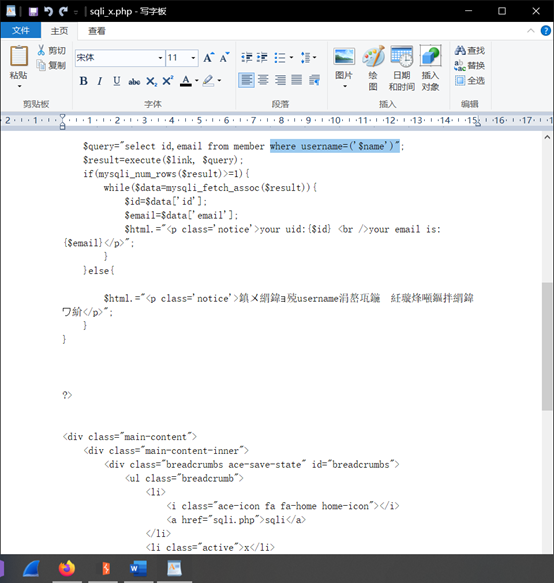Open the font family dropdown
This screenshot has height=583, width=554.
point(160,58)
